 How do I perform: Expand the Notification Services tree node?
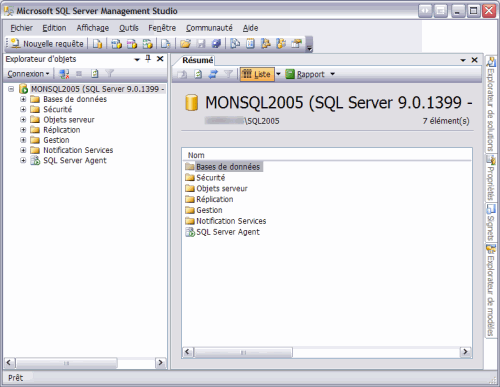click(x=23, y=150)
